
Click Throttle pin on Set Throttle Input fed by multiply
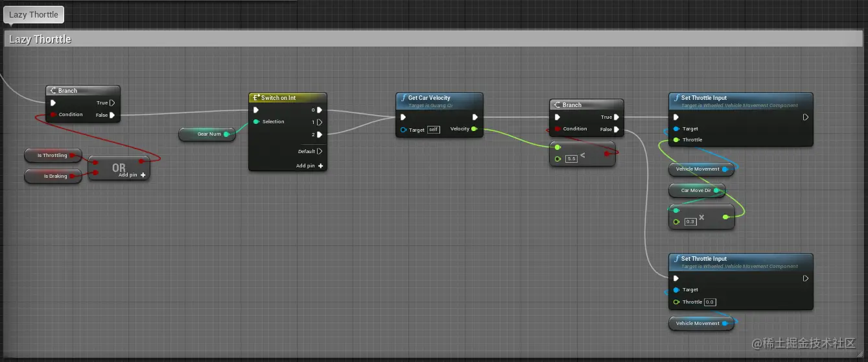(x=676, y=139)
